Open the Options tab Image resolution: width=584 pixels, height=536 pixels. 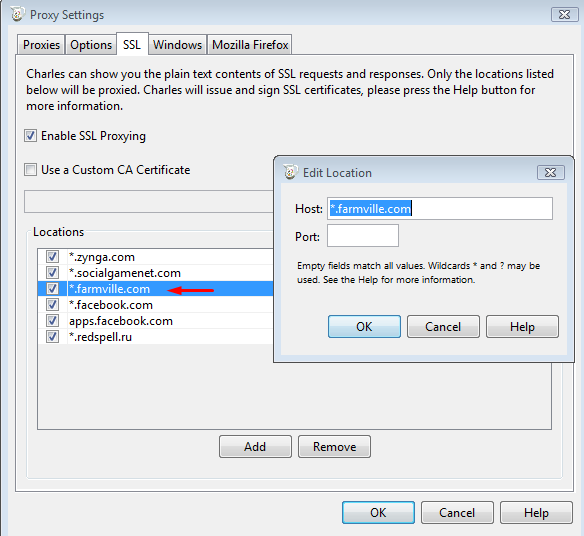pos(91,45)
